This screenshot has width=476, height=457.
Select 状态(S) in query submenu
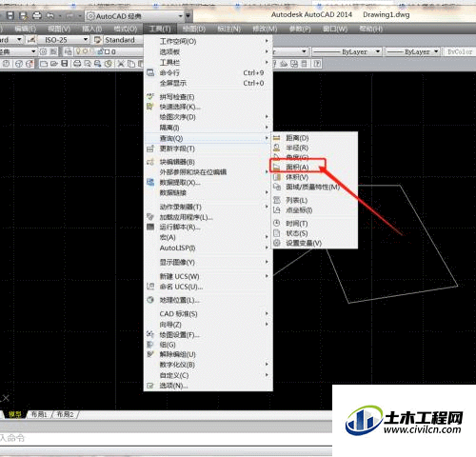315,233
